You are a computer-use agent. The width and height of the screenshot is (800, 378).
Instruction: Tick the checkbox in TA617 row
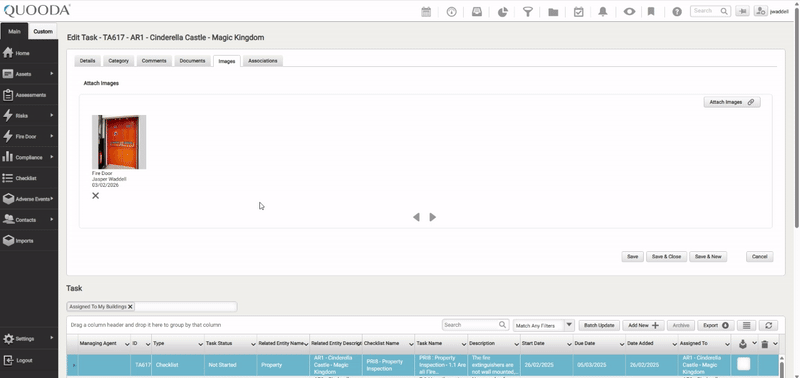pos(744,364)
